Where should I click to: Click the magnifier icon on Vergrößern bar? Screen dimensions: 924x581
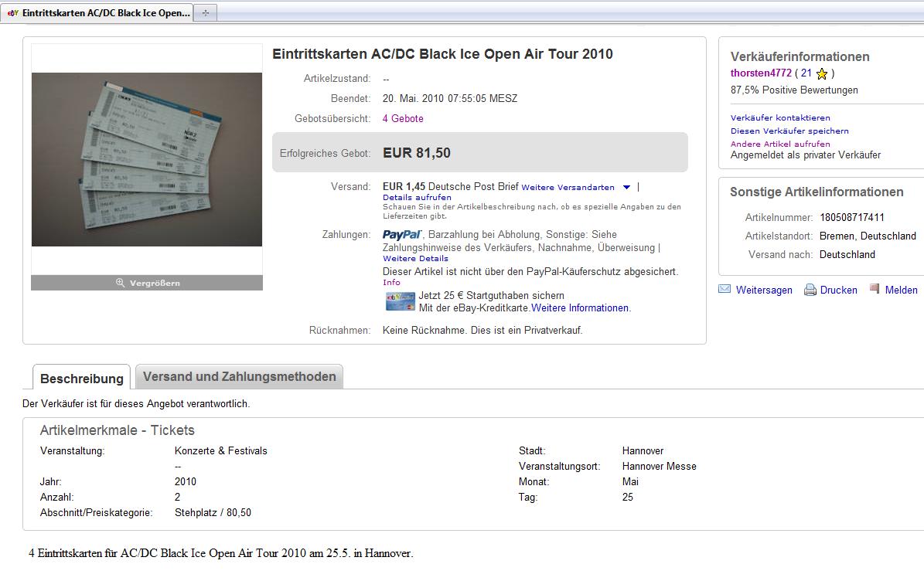(x=120, y=283)
